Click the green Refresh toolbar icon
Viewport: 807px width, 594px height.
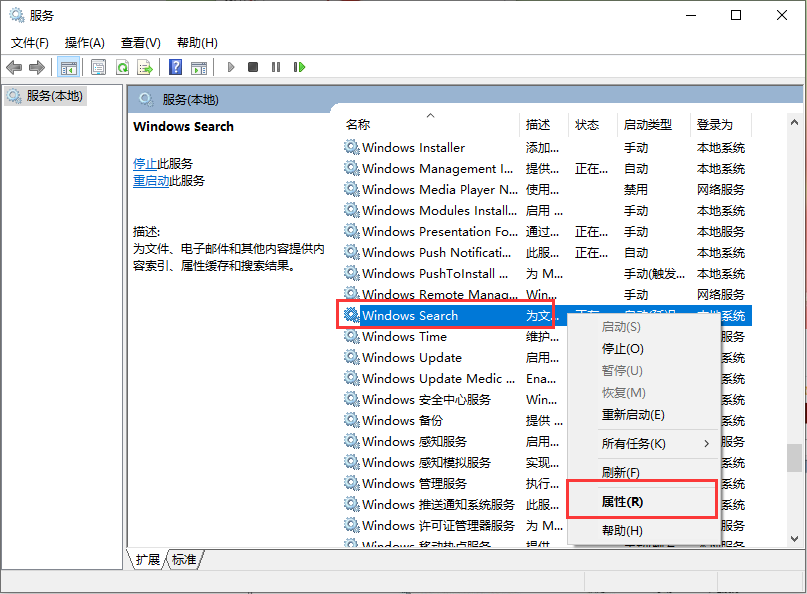pyautogui.click(x=122, y=67)
